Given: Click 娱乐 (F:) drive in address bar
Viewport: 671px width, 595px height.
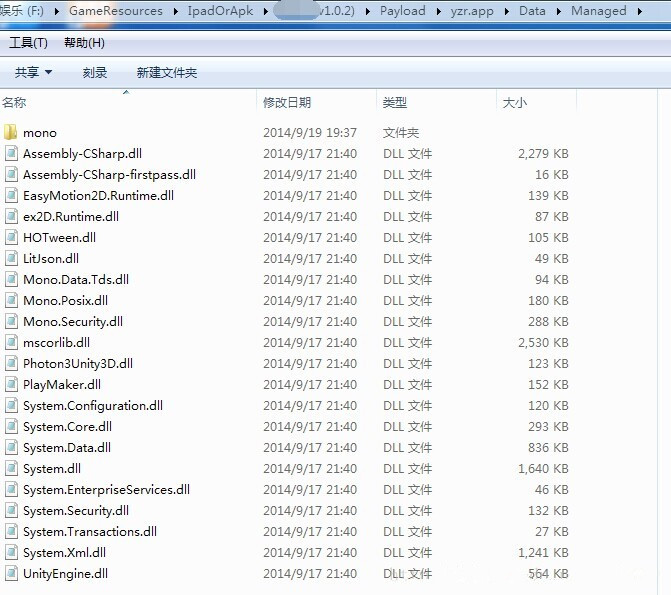Looking at the screenshot, I should click(21, 11).
